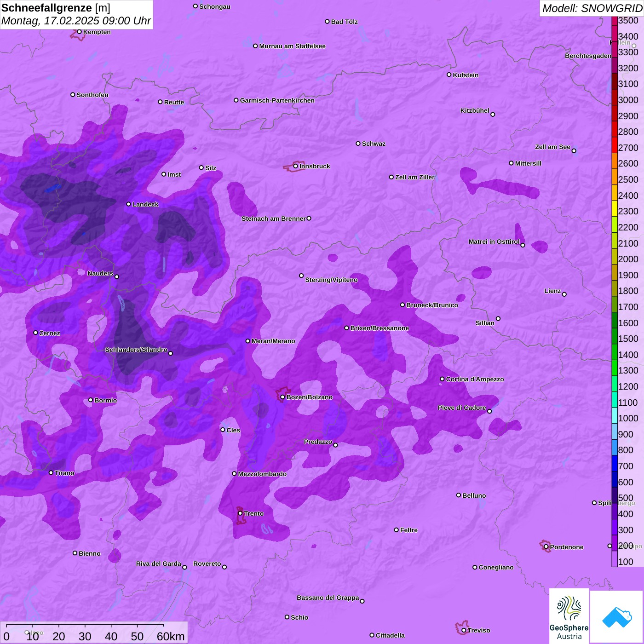Viewport: 644px width, 644px height.
Task: Click the "Schlanders/Silandro" label
Action: [x=136, y=350]
